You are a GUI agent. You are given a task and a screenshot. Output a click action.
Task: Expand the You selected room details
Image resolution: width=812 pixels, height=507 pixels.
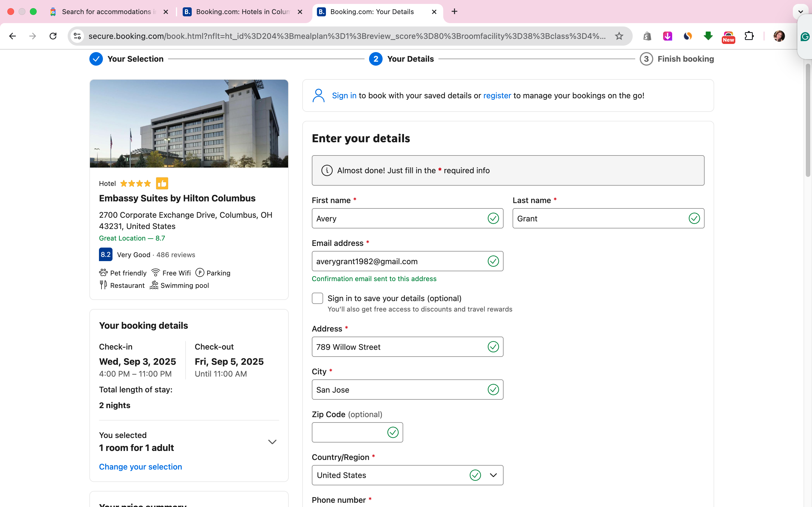coord(272,442)
